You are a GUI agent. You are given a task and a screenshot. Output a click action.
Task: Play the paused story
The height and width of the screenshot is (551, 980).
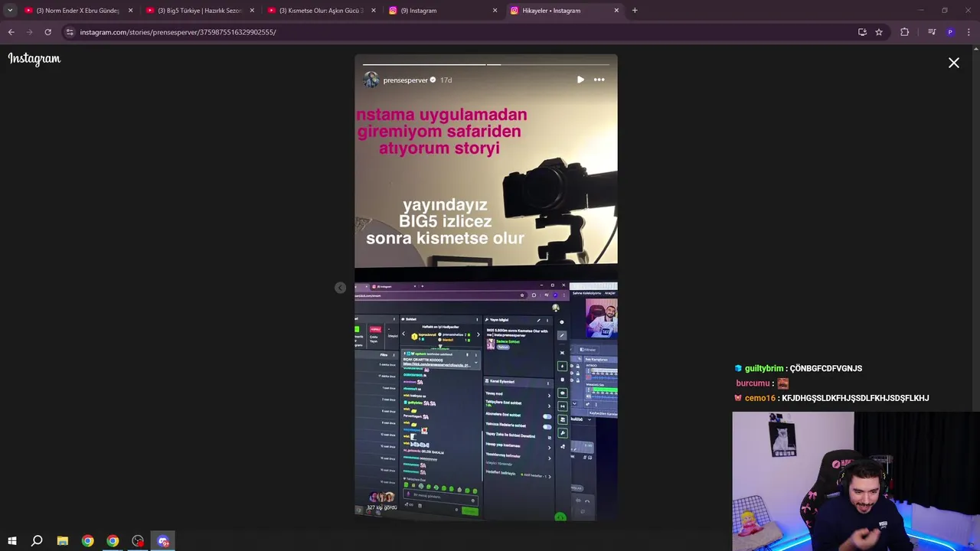click(580, 80)
